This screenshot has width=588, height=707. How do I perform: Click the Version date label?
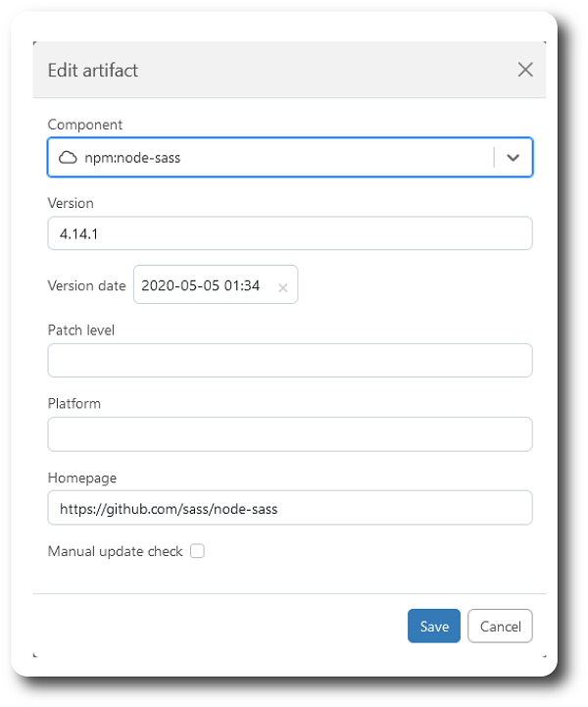tap(87, 286)
